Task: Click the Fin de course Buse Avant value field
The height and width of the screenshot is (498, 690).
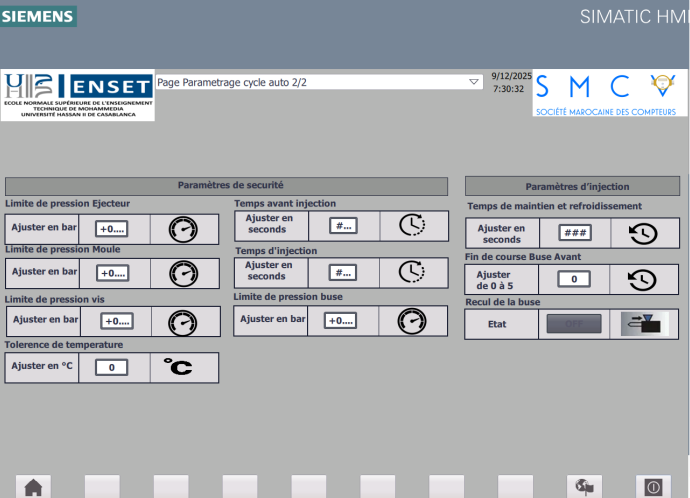Action: [x=573, y=280]
